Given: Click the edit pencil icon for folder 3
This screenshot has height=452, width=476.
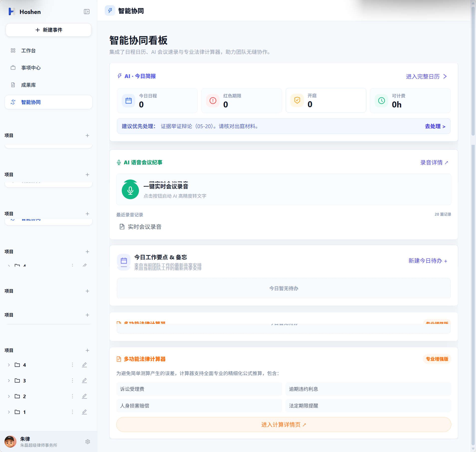Looking at the screenshot, I should (84, 381).
